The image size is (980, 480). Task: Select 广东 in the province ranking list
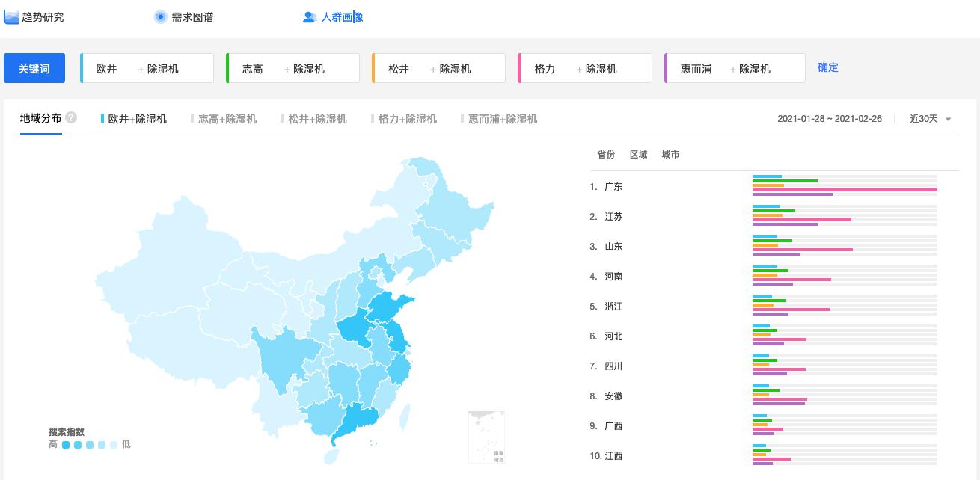613,186
